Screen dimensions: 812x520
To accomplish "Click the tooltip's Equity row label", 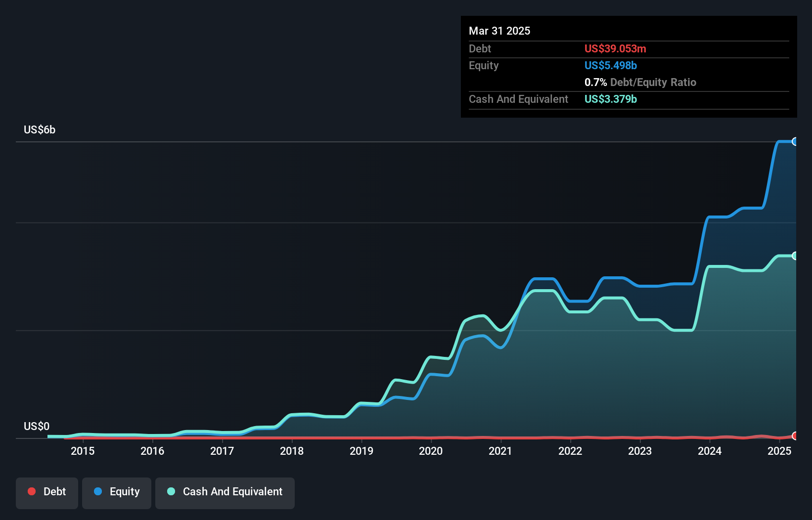I will tap(484, 65).
